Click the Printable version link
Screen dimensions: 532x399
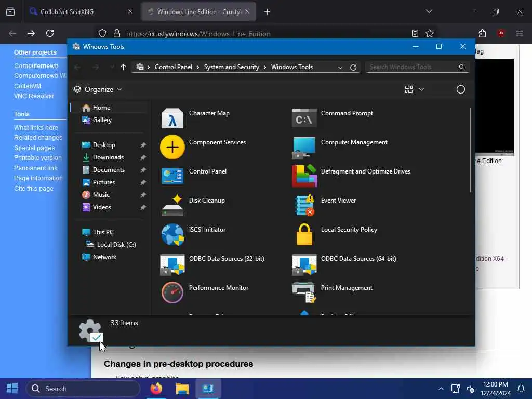point(37,158)
